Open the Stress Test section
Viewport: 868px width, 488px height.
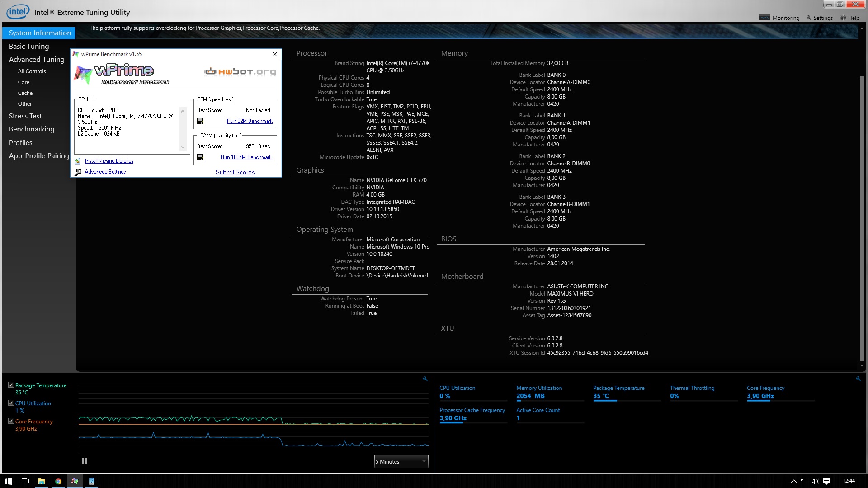pos(25,116)
